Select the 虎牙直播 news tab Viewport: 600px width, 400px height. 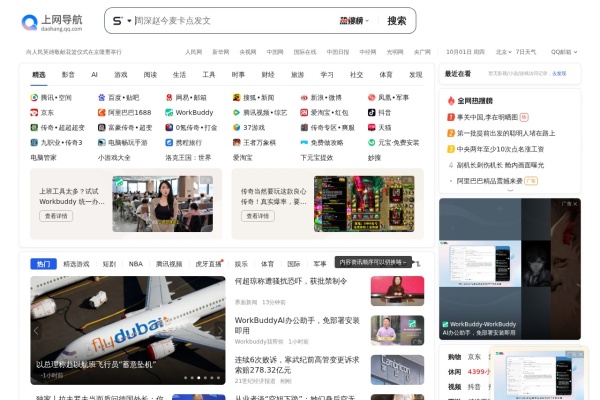[209, 264]
